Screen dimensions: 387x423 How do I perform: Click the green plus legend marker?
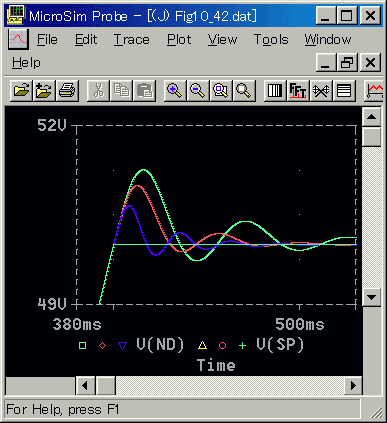pos(242,346)
